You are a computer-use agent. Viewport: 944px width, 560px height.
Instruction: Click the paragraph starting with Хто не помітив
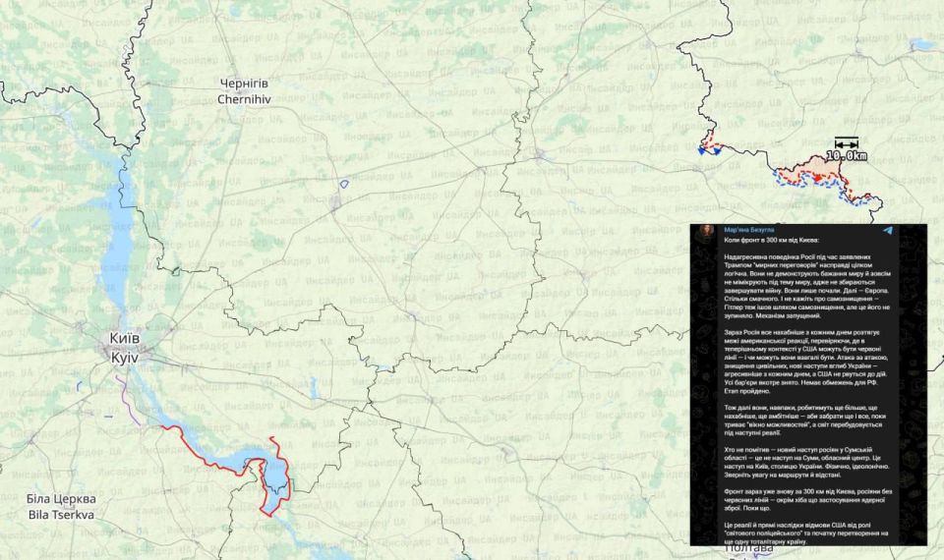point(806,459)
